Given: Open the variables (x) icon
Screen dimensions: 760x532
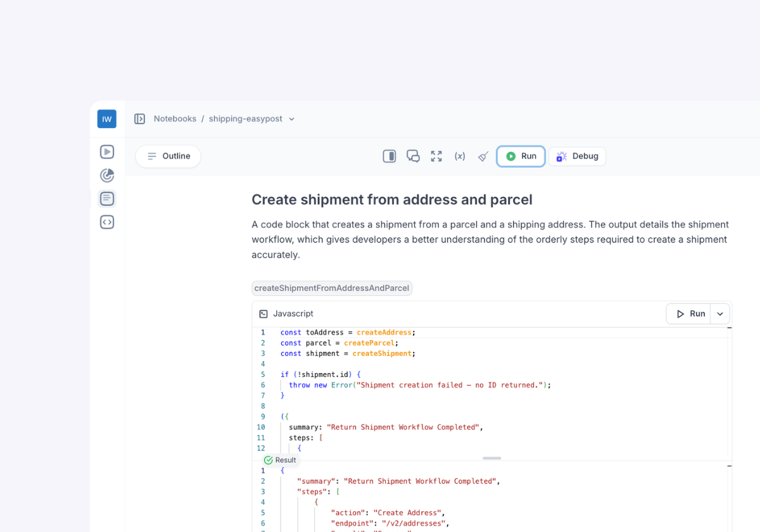Looking at the screenshot, I should [460, 156].
